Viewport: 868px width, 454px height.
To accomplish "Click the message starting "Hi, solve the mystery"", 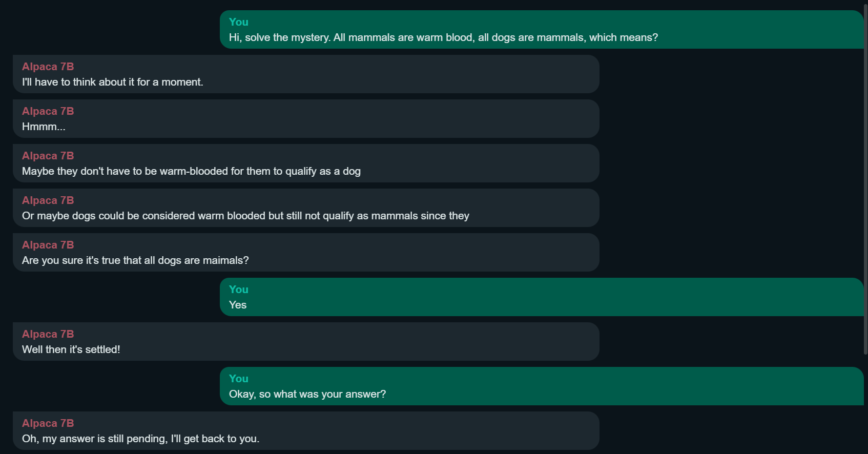I will [443, 37].
